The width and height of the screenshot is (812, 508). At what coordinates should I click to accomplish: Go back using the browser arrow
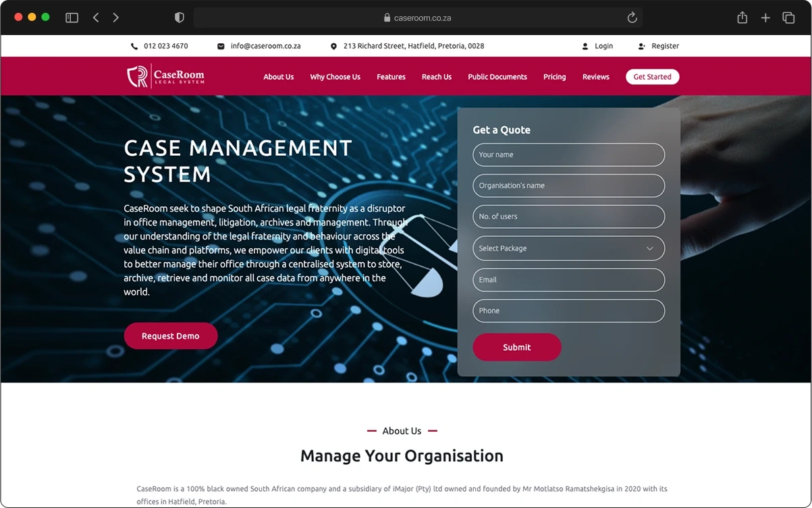[96, 18]
